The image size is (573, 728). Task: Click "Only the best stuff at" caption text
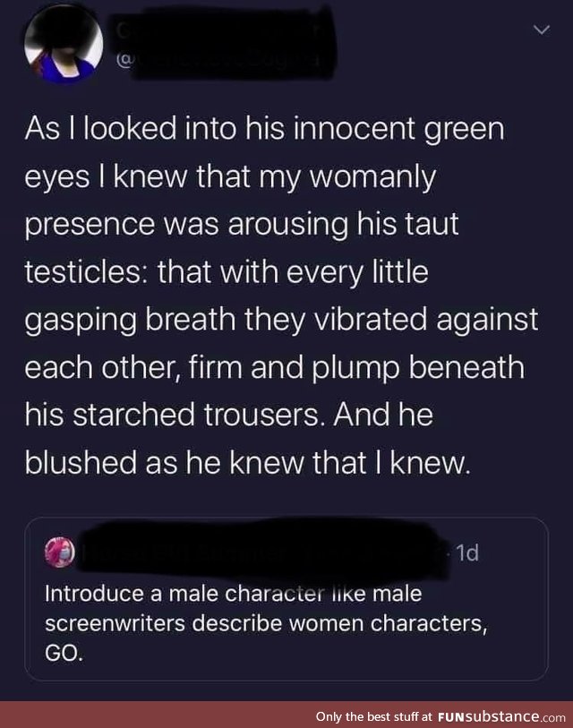coord(374,717)
